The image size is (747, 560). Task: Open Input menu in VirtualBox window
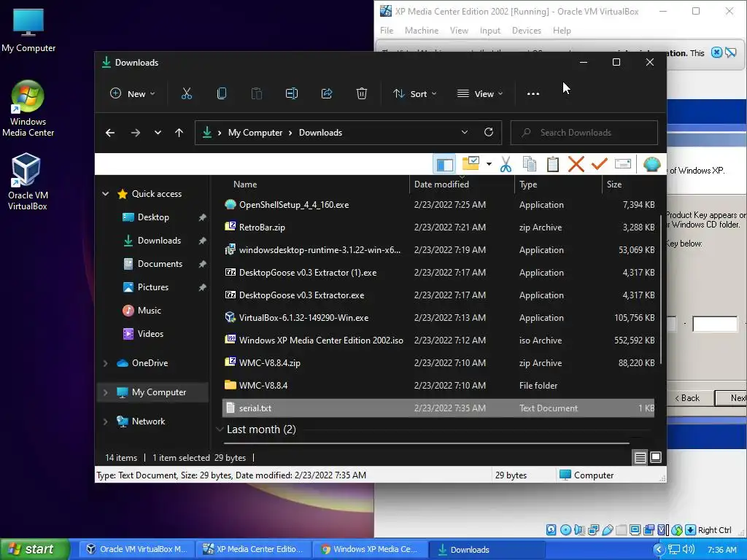pos(490,31)
